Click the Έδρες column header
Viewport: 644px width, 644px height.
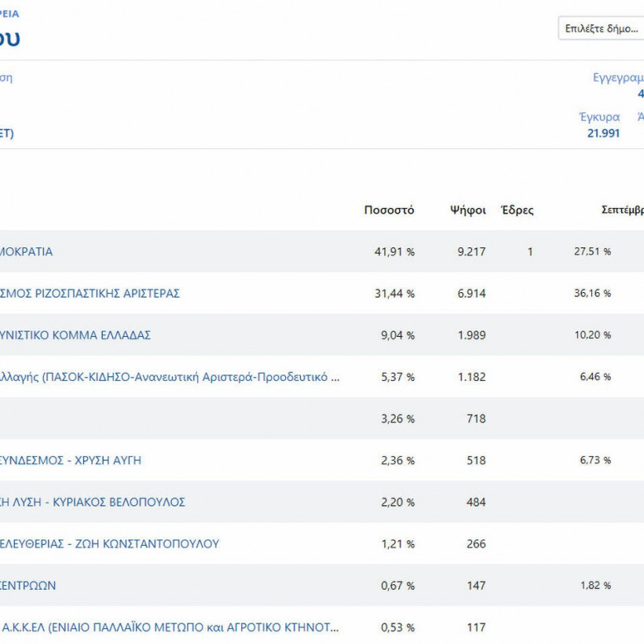pyautogui.click(x=518, y=210)
